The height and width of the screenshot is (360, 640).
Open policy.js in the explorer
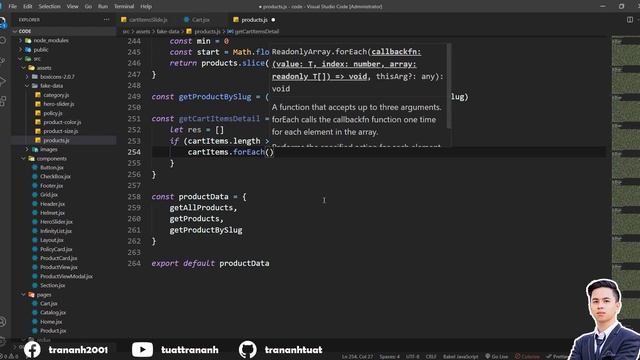[x=53, y=113]
